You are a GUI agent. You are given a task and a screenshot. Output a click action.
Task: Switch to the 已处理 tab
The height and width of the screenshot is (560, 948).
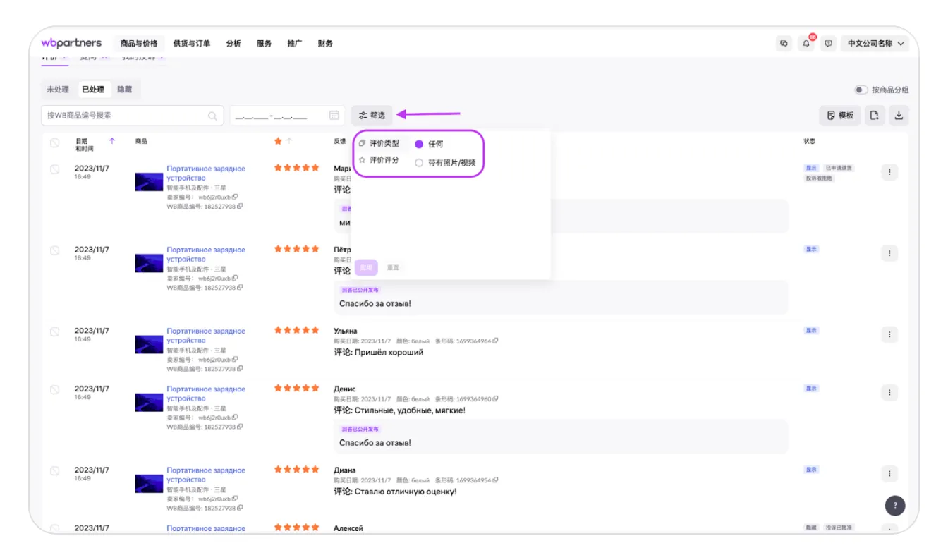point(93,90)
